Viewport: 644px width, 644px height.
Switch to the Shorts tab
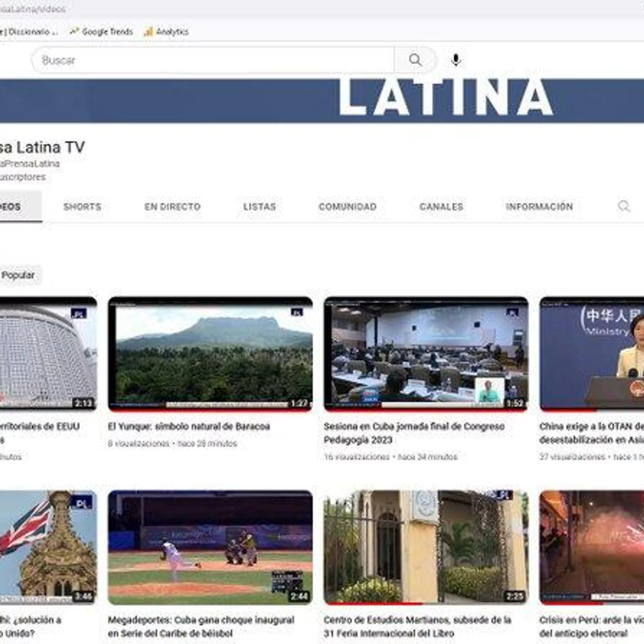83,207
